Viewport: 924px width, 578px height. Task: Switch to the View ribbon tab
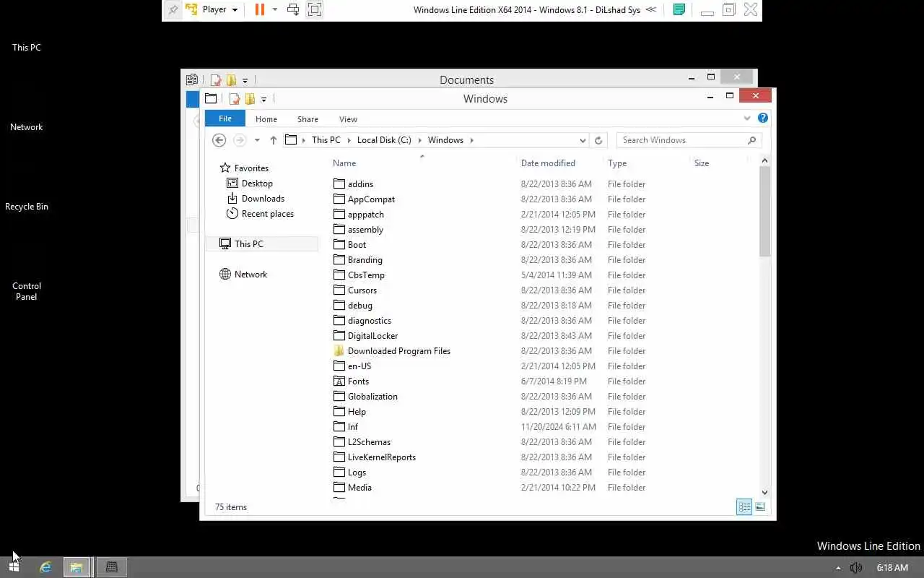point(348,119)
